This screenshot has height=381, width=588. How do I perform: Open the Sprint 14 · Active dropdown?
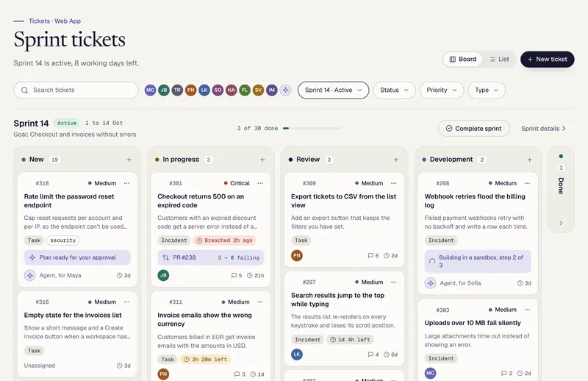[x=334, y=90]
